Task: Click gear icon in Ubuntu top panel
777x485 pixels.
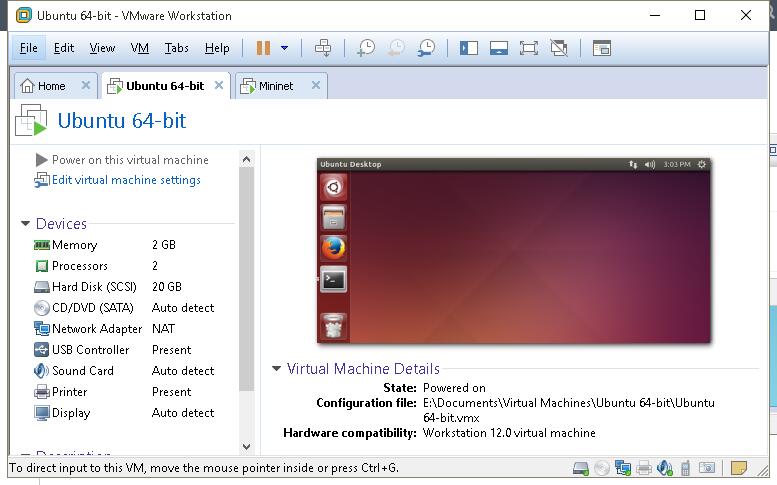Action: click(702, 164)
